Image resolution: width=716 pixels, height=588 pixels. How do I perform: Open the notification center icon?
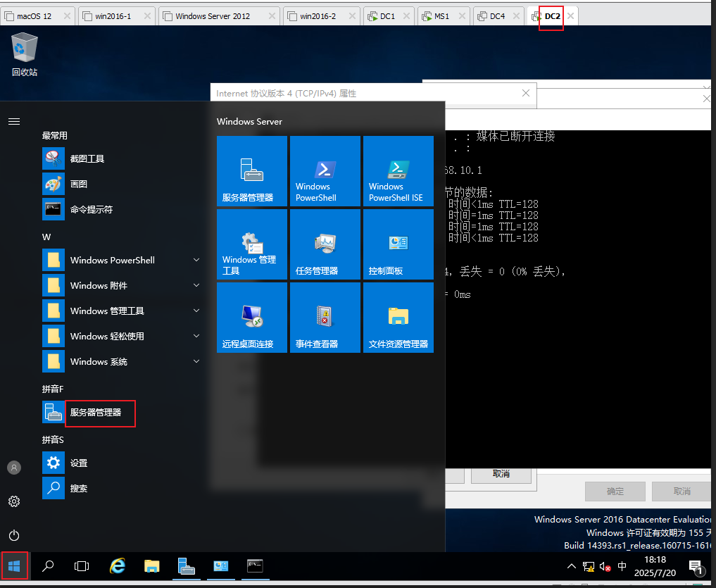click(696, 567)
